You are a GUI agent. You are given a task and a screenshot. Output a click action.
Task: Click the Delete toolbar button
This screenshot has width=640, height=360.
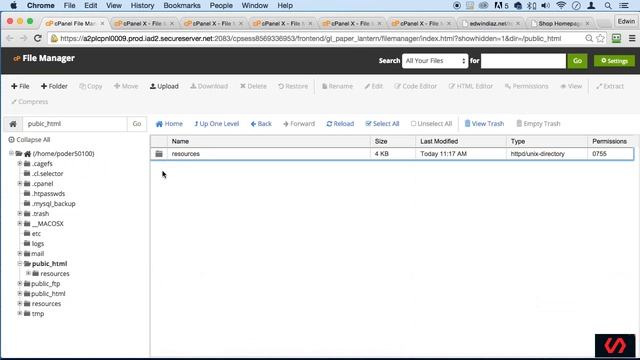253,86
